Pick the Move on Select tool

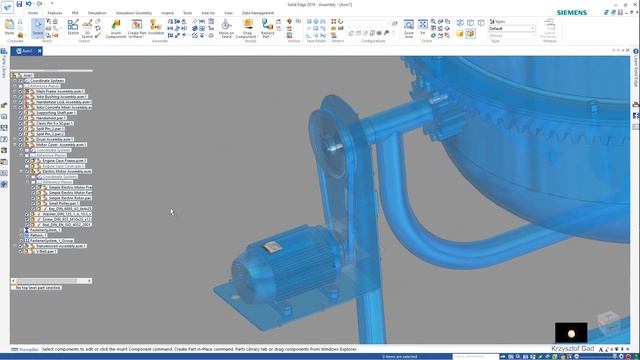[226, 29]
